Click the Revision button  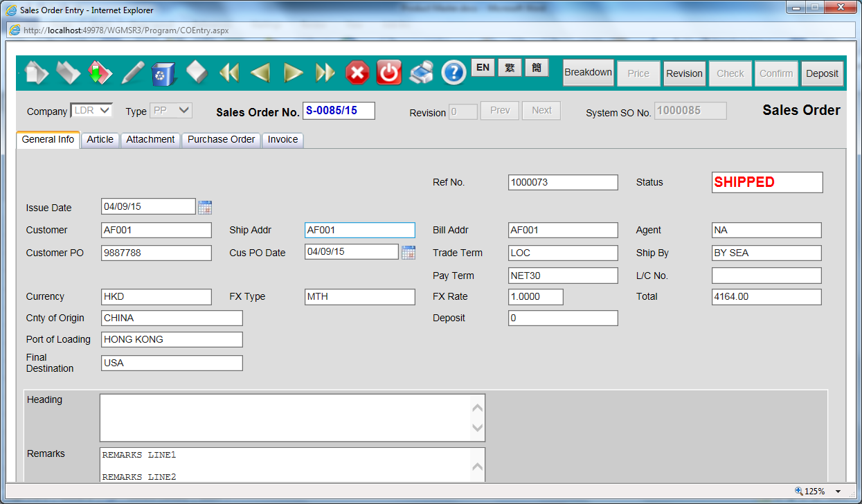tap(684, 73)
